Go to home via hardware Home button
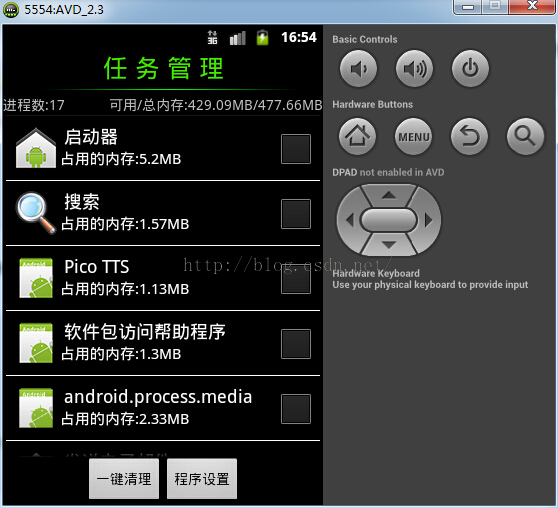The height and width of the screenshot is (508, 558). [x=357, y=136]
